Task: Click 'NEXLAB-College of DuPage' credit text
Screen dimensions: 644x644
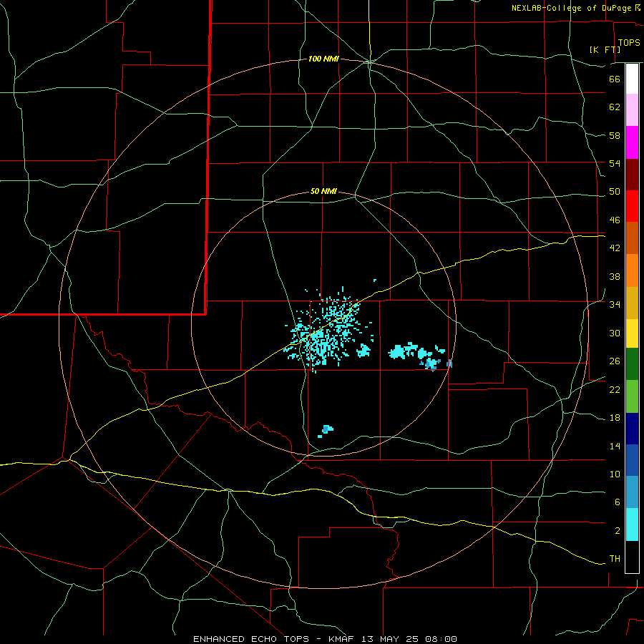Action: [573, 8]
